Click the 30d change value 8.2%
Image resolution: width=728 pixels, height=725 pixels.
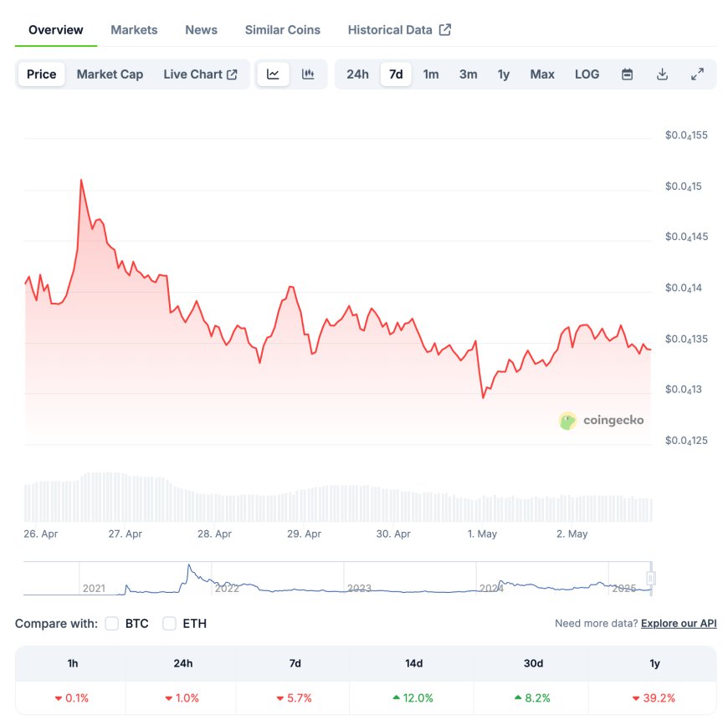(532, 698)
